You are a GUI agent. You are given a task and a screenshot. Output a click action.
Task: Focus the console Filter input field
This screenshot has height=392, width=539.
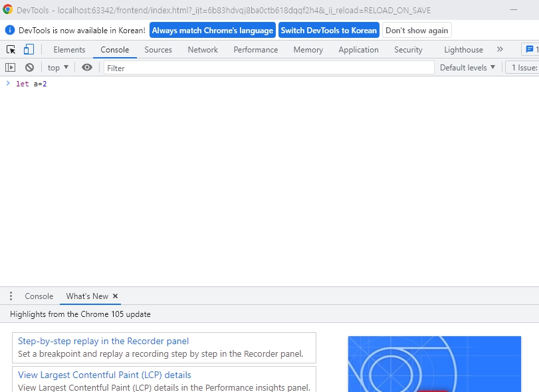[x=269, y=68]
